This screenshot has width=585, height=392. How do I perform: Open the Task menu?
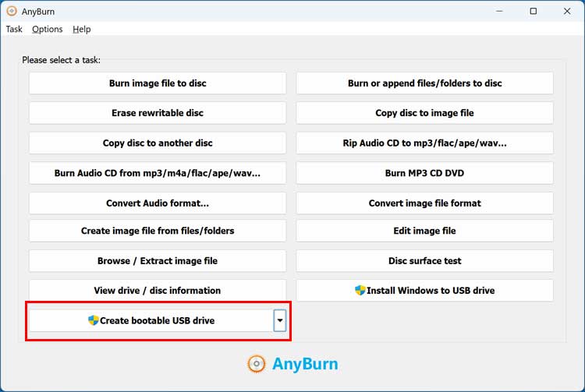pyautogui.click(x=14, y=29)
